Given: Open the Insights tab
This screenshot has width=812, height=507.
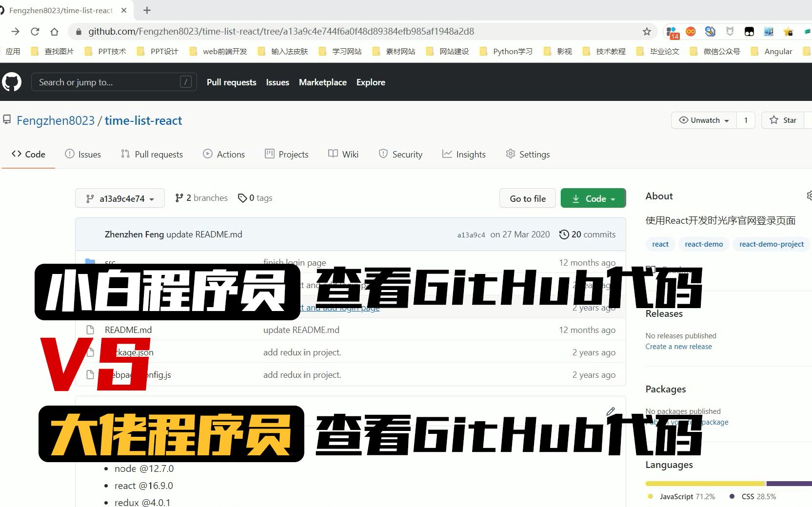Looking at the screenshot, I should pos(464,154).
